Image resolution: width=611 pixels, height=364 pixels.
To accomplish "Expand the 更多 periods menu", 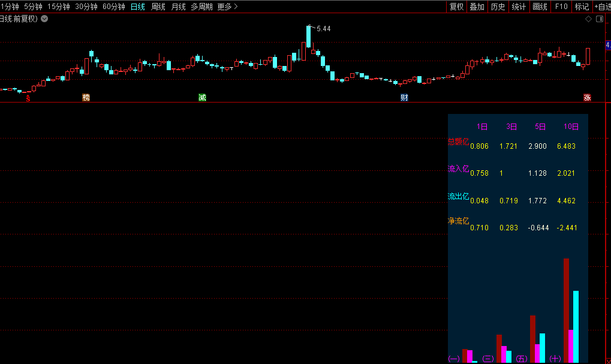I will (227, 7).
